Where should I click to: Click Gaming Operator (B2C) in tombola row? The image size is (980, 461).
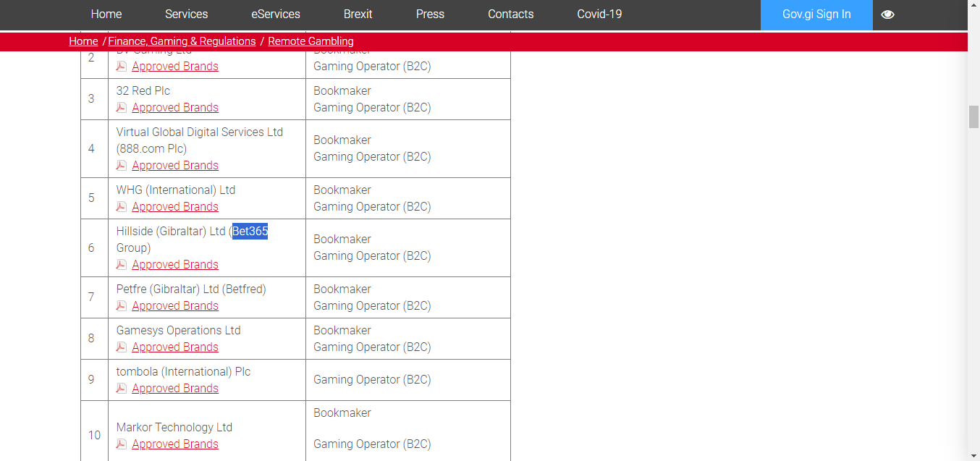pyautogui.click(x=372, y=379)
